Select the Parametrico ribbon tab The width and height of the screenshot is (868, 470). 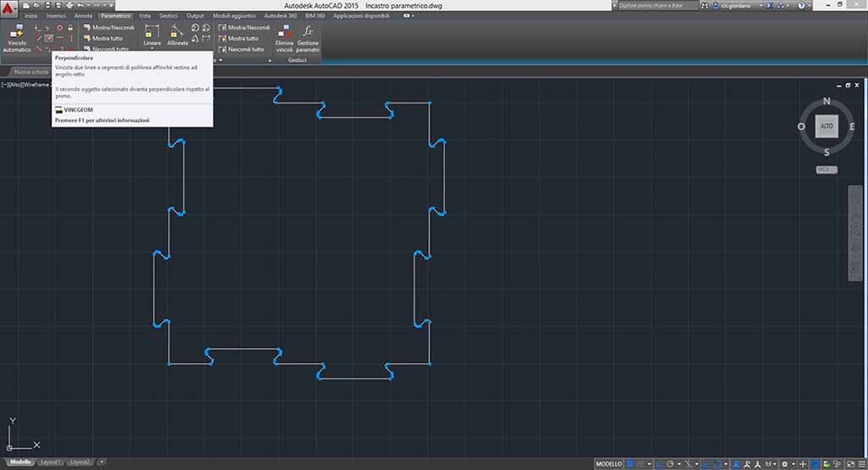click(115, 16)
